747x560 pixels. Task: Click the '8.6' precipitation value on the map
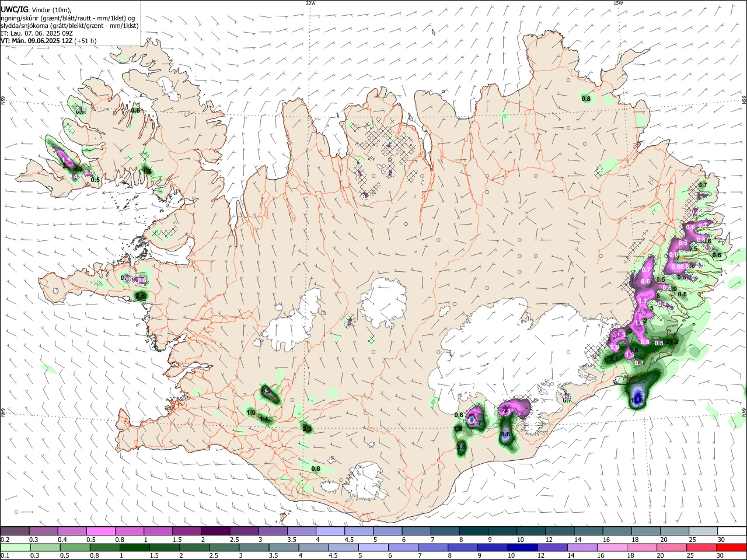(506, 435)
